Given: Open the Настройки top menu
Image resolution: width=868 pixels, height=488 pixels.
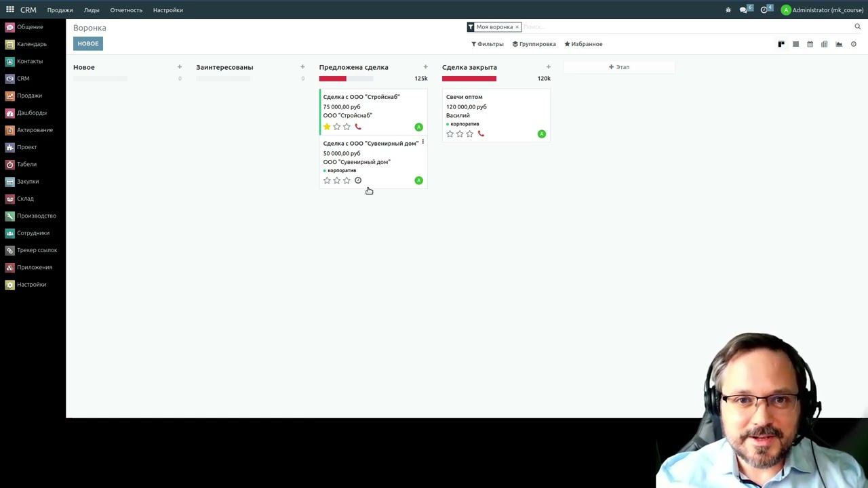Looking at the screenshot, I should coord(167,10).
